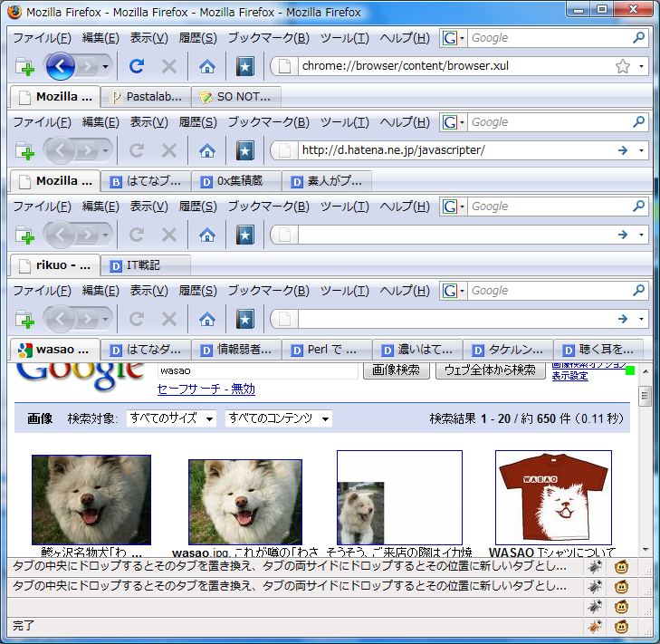The image size is (660, 644).
Task: Open the WASAO red T-shirt thumbnail
Action: 553,497
